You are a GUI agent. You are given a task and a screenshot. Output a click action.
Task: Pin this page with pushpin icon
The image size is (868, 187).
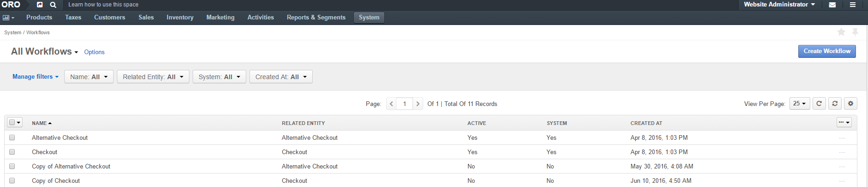coord(855,32)
